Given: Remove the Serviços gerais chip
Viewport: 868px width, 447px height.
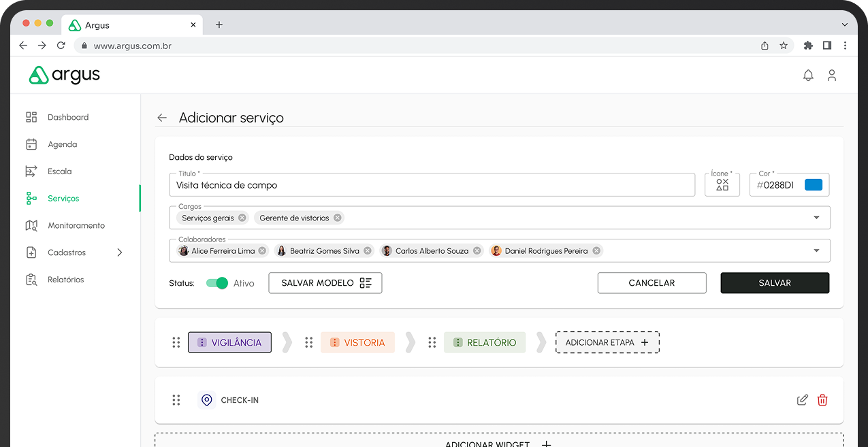Looking at the screenshot, I should [242, 218].
